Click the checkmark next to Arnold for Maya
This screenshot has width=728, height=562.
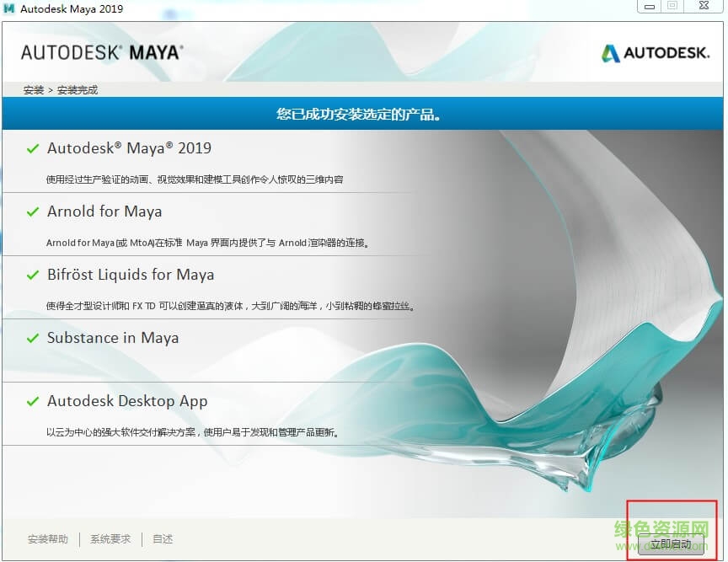[x=33, y=212]
